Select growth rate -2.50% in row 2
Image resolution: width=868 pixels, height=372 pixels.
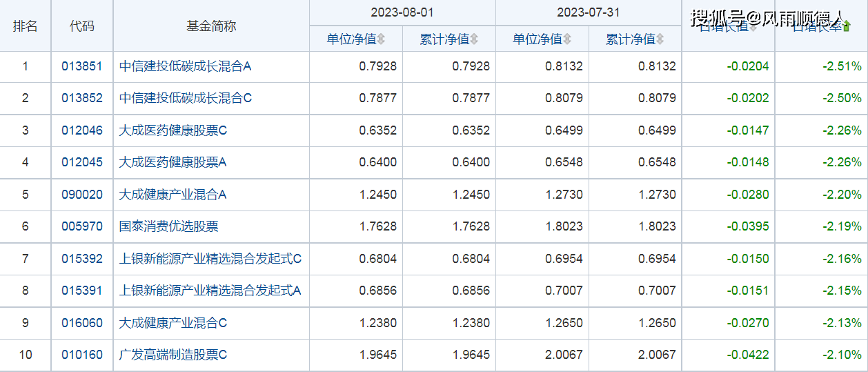pyautogui.click(x=842, y=98)
